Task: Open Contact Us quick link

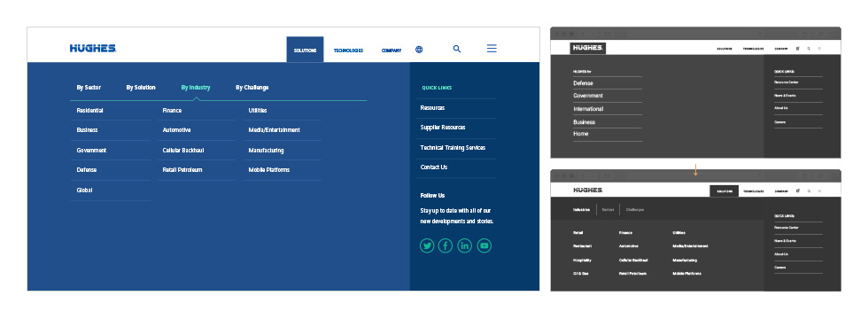Action: click(x=433, y=167)
